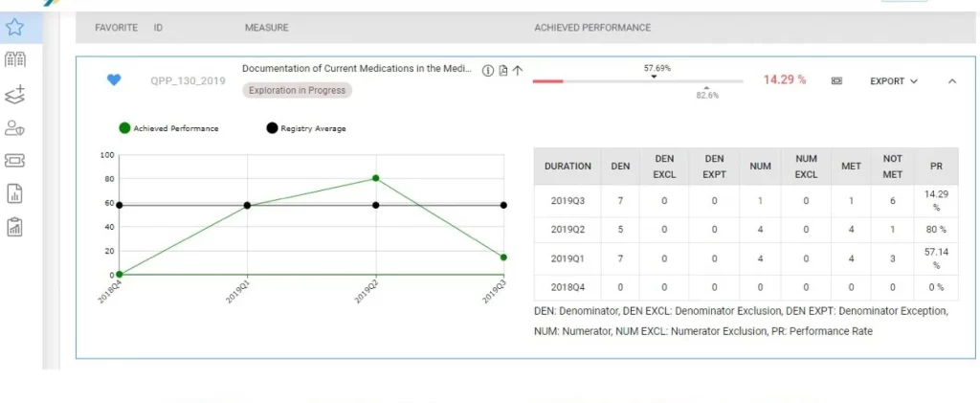Viewport: 980px width, 403px height.
Task: Click the 57.14 % performance rate cell
Action: coord(936,258)
